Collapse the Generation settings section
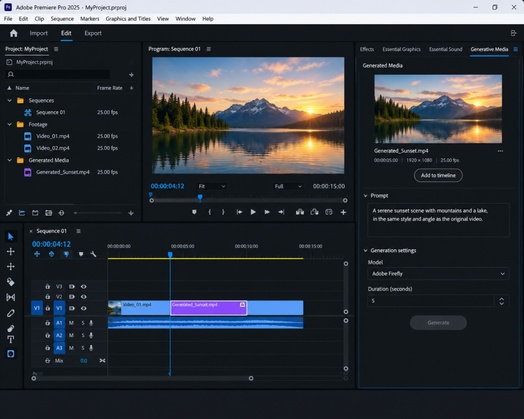Image resolution: width=524 pixels, height=419 pixels. click(x=365, y=250)
